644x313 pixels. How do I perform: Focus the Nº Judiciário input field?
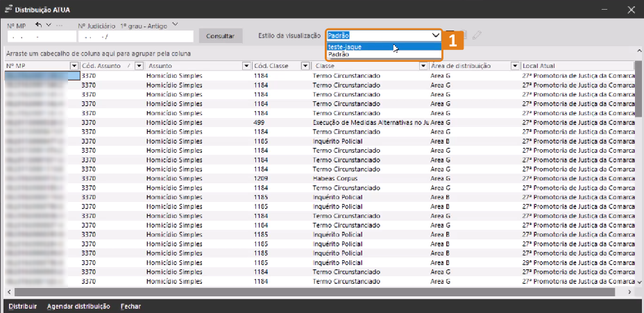(136, 37)
